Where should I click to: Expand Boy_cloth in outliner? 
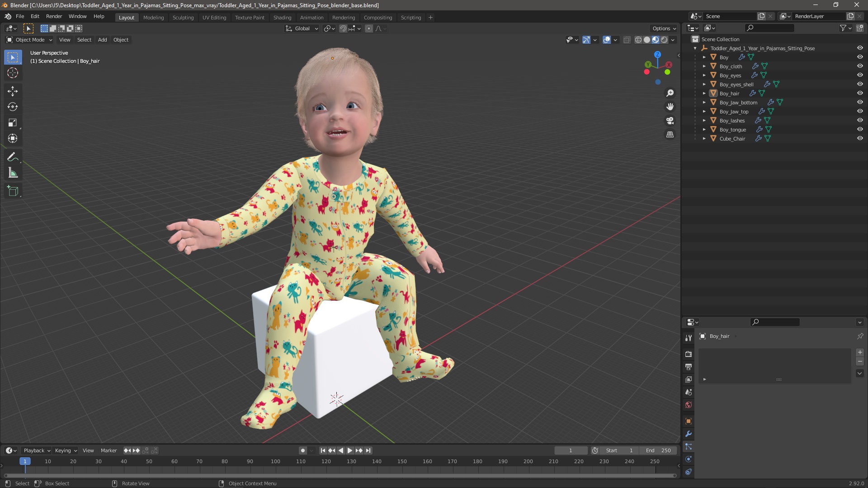pos(704,66)
